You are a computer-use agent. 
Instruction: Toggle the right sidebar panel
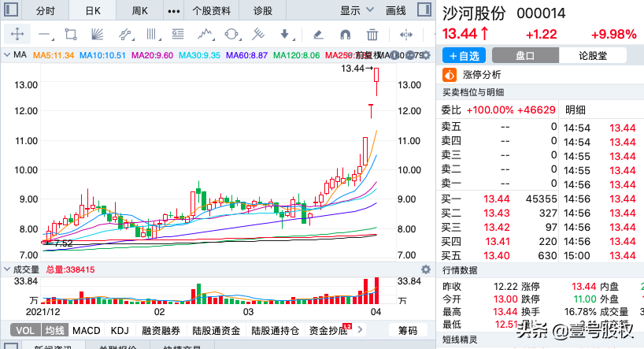[424, 11]
